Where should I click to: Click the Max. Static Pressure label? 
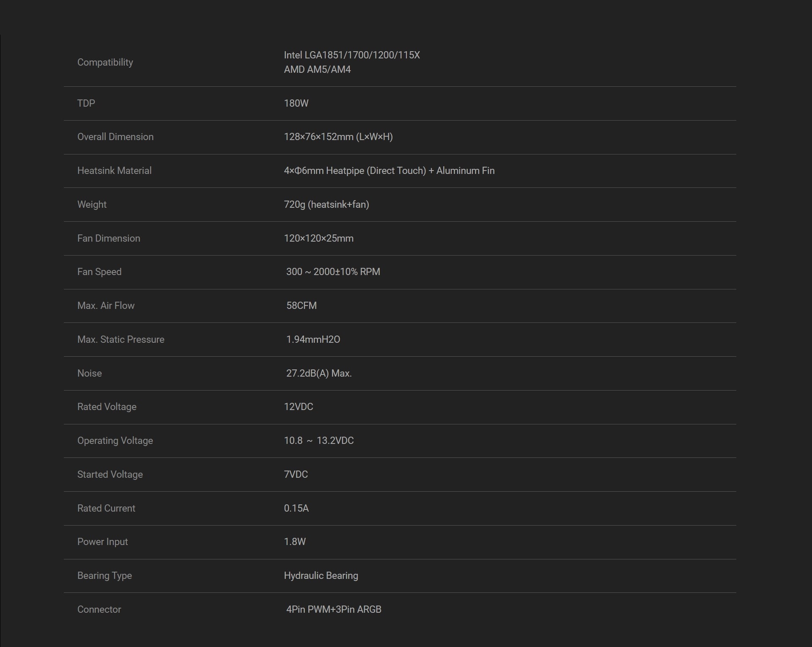[121, 339]
